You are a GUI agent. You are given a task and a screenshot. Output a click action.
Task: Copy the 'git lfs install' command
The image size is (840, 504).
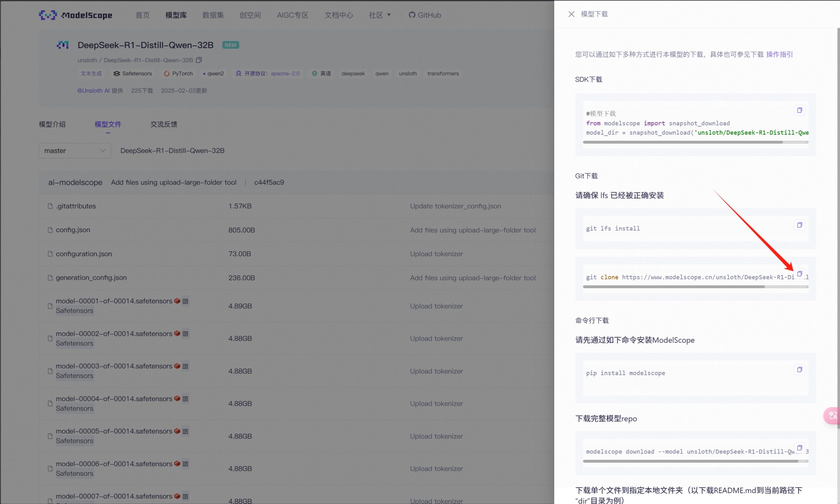pyautogui.click(x=799, y=225)
